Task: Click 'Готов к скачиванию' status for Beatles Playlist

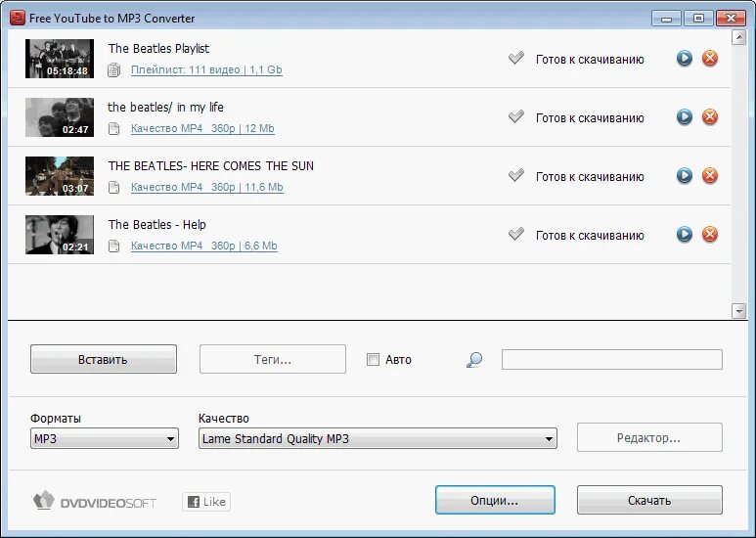Action: 590,60
